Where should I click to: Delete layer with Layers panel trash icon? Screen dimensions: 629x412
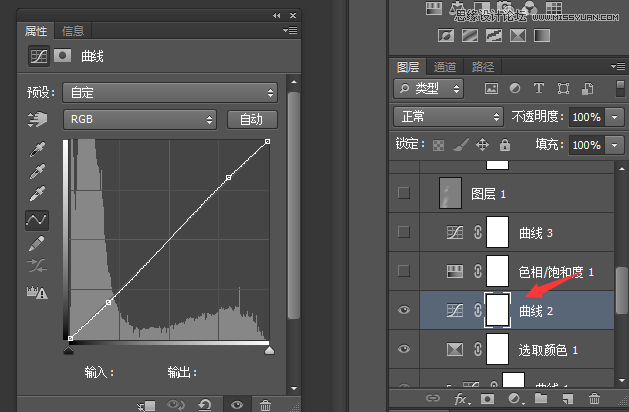click(x=594, y=398)
